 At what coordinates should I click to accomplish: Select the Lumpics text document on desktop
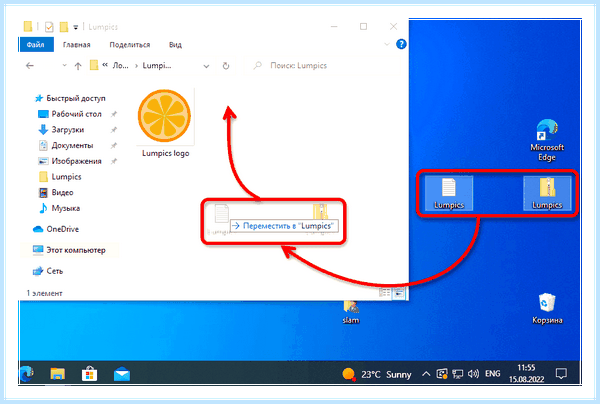449,194
